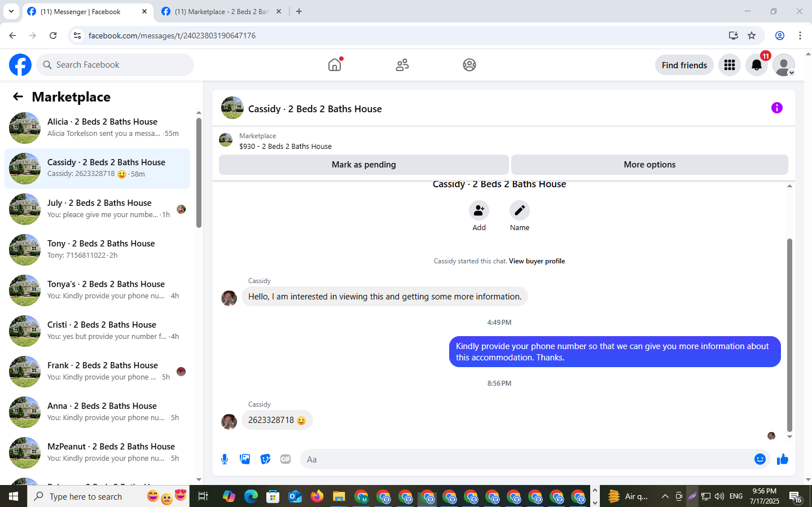Open July's 2 Beds 2 Baths chat
Image resolution: width=812 pixels, height=507 pixels.
[97, 209]
